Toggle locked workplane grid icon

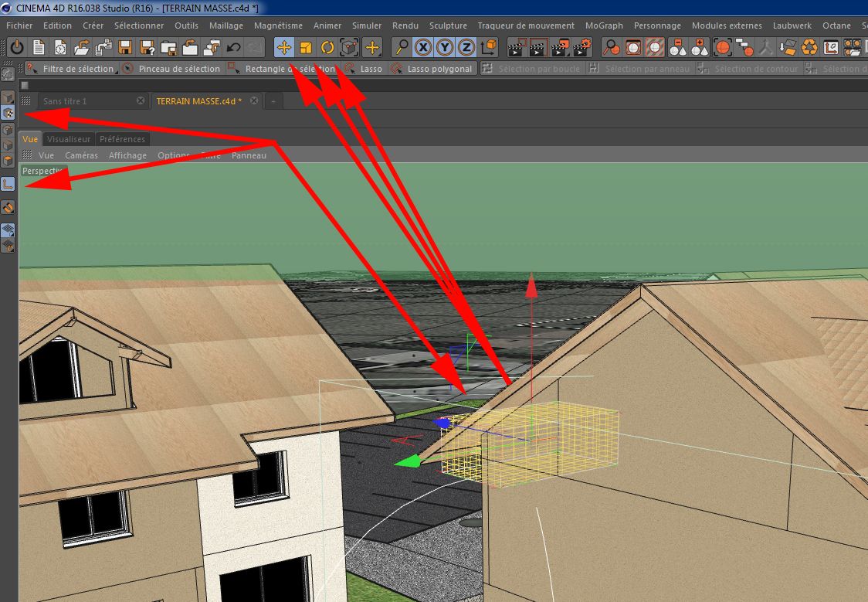(8, 230)
